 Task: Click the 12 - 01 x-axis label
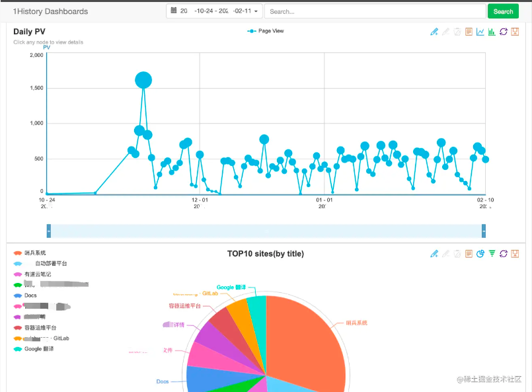pyautogui.click(x=200, y=200)
